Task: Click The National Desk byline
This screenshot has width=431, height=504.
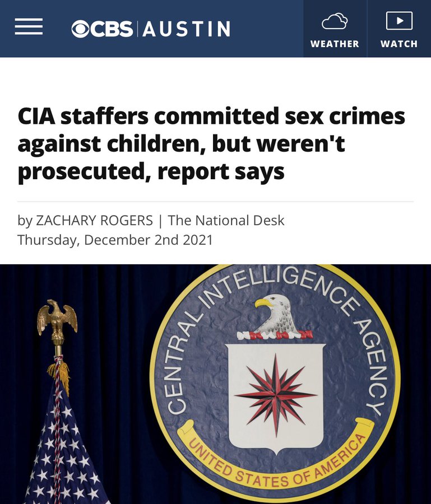Action: (226, 221)
